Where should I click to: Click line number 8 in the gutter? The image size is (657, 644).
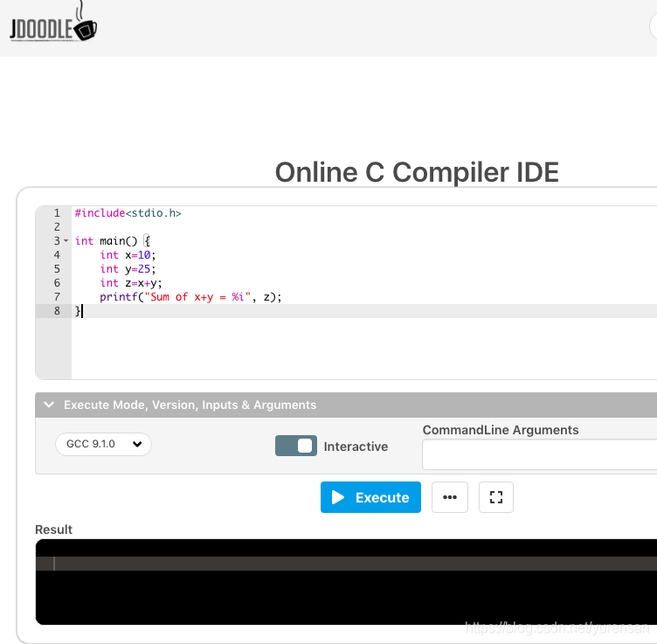[57, 311]
